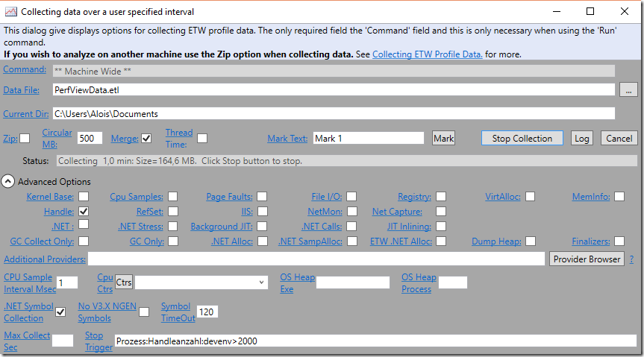644x357 pixels.
Task: Click into the Data File field
Action: (x=334, y=90)
